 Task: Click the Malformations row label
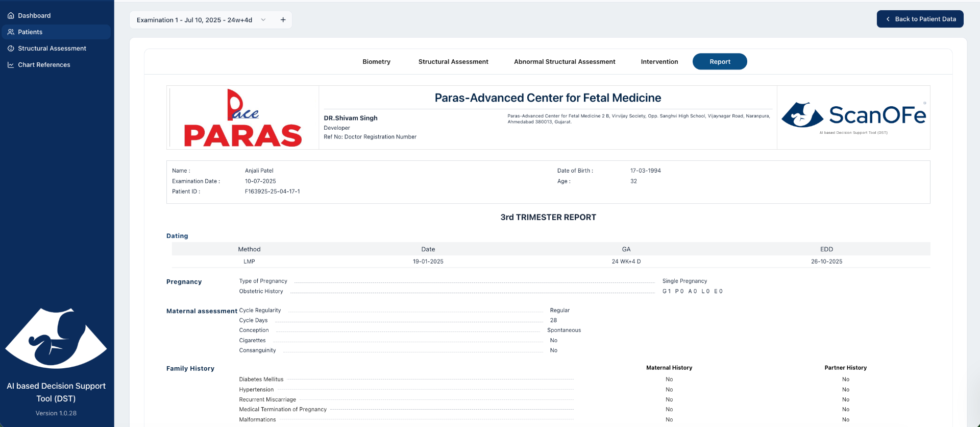click(257, 420)
